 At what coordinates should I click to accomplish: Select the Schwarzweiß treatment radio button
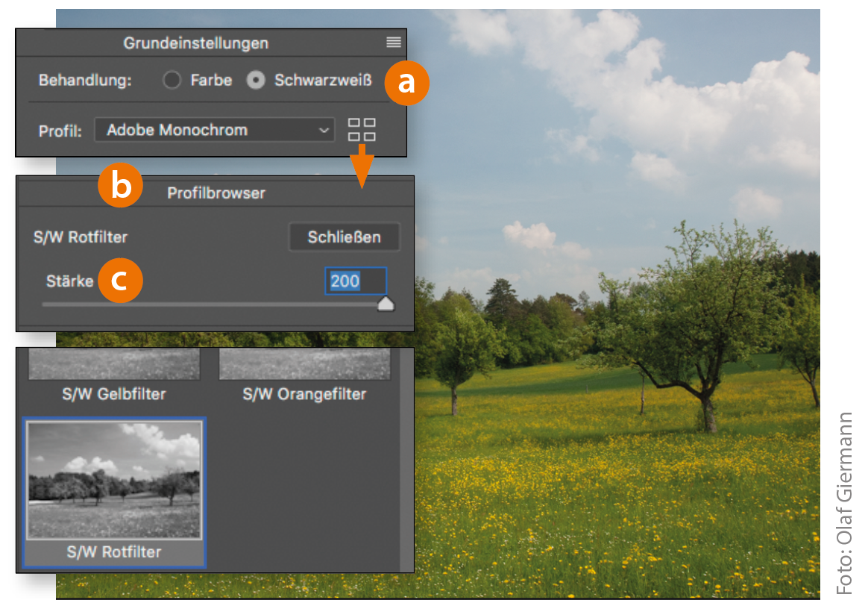[256, 81]
